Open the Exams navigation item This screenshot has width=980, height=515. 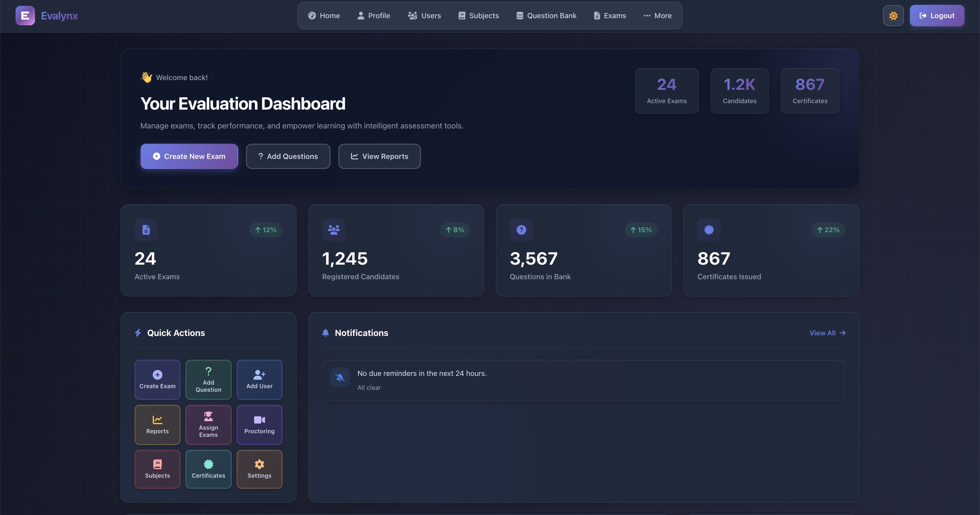click(x=610, y=16)
